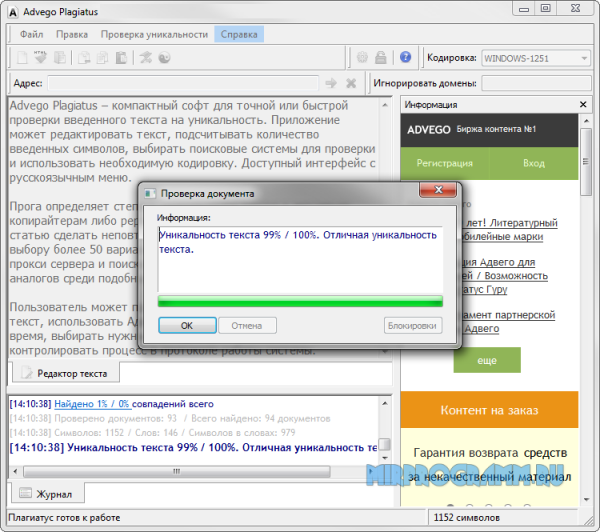Viewport: 600px width, 532px height.
Task: Click inside the Адрес input field
Action: [183, 83]
